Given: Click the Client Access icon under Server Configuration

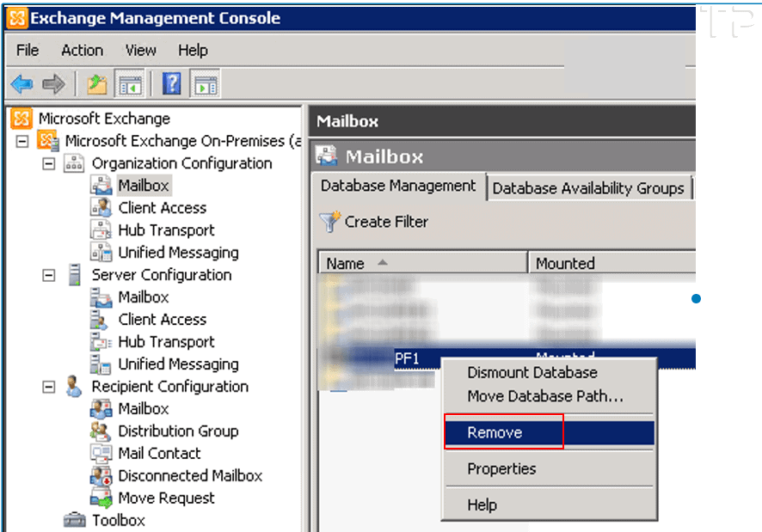Looking at the screenshot, I should pyautogui.click(x=100, y=319).
